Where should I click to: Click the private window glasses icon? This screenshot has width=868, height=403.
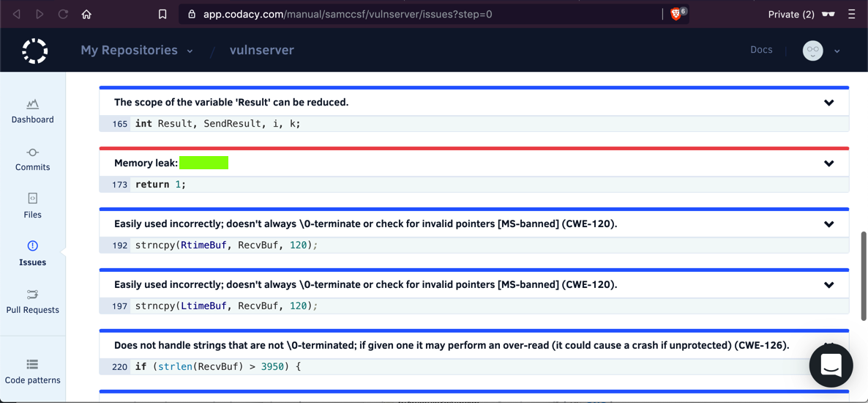click(828, 15)
